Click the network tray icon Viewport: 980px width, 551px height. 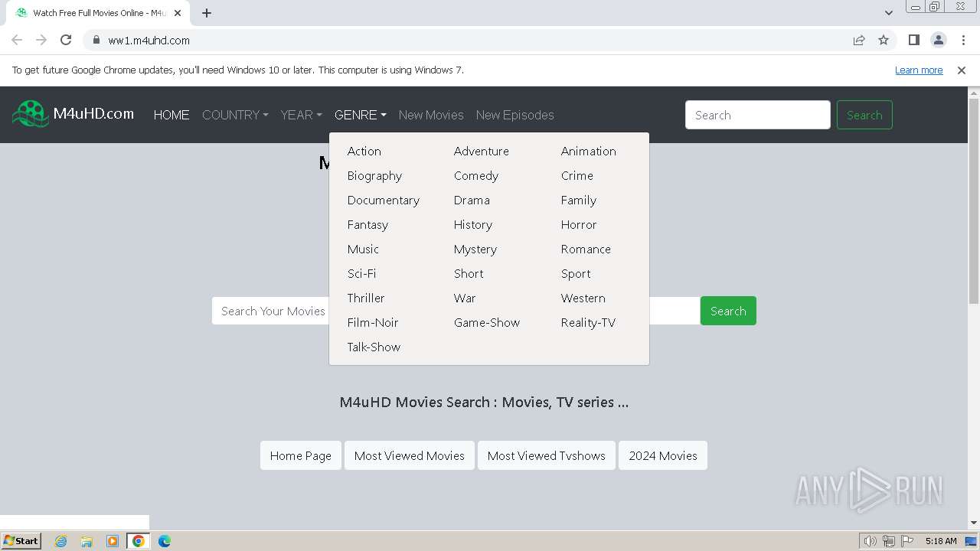[888, 541]
